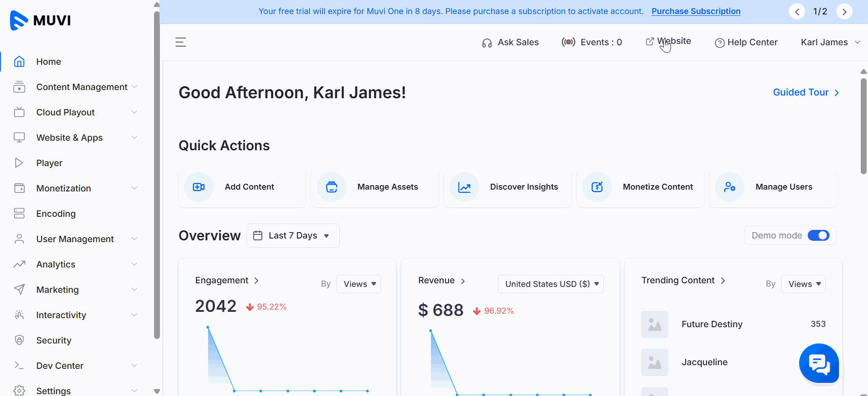Click the Monetize Content dollar icon
Viewport: 868px width, 396px height.
[597, 187]
